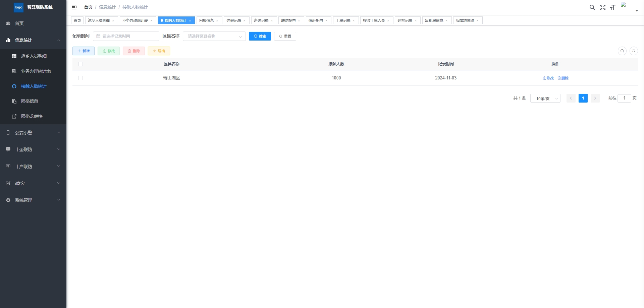Image resolution: width=644 pixels, height=308 pixels.
Task: Open the 10条/页 page size dropdown
Action: (545, 99)
